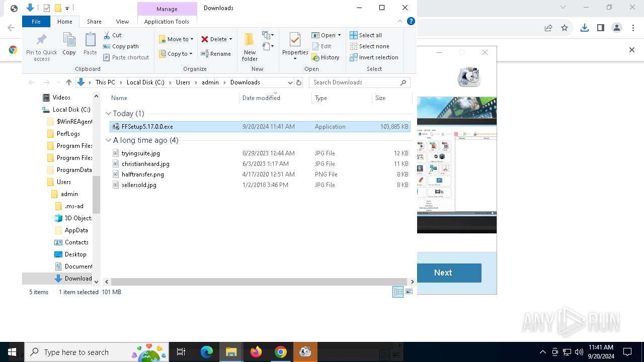Click the horizontal scrollbar in file list
Screen dimensions: 644x362
tap(259, 282)
